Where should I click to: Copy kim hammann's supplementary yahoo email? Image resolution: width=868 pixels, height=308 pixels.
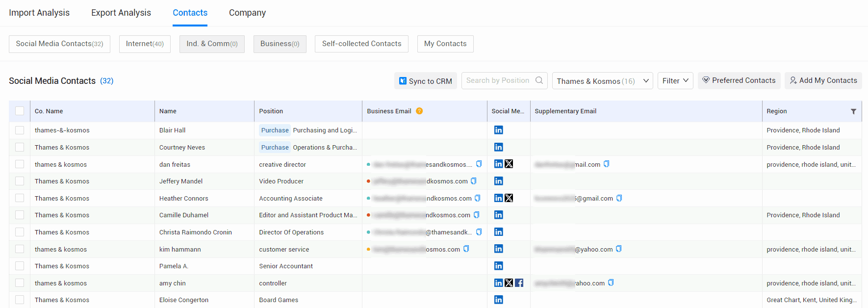(x=619, y=249)
